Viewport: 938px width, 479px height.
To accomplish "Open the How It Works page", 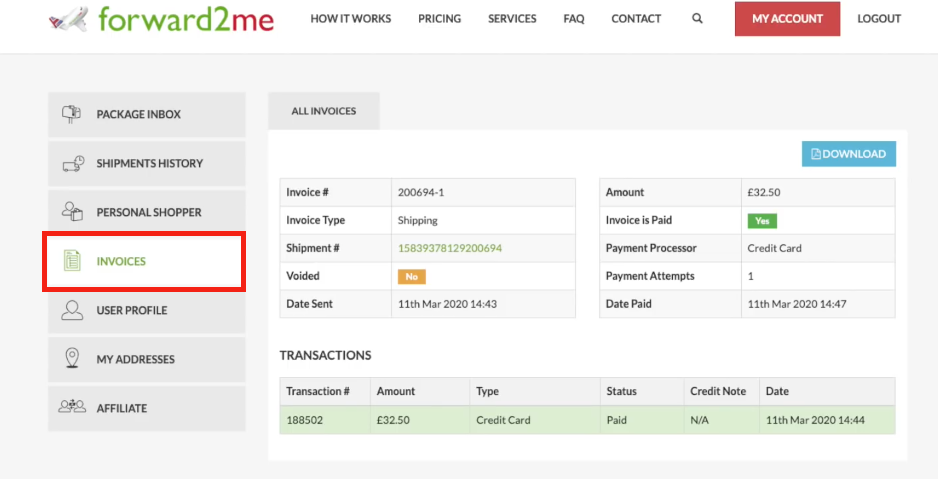I will 350,19.
